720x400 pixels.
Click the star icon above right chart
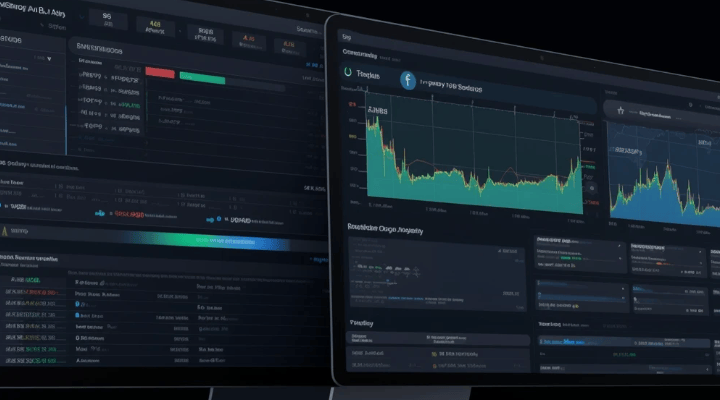(620, 110)
